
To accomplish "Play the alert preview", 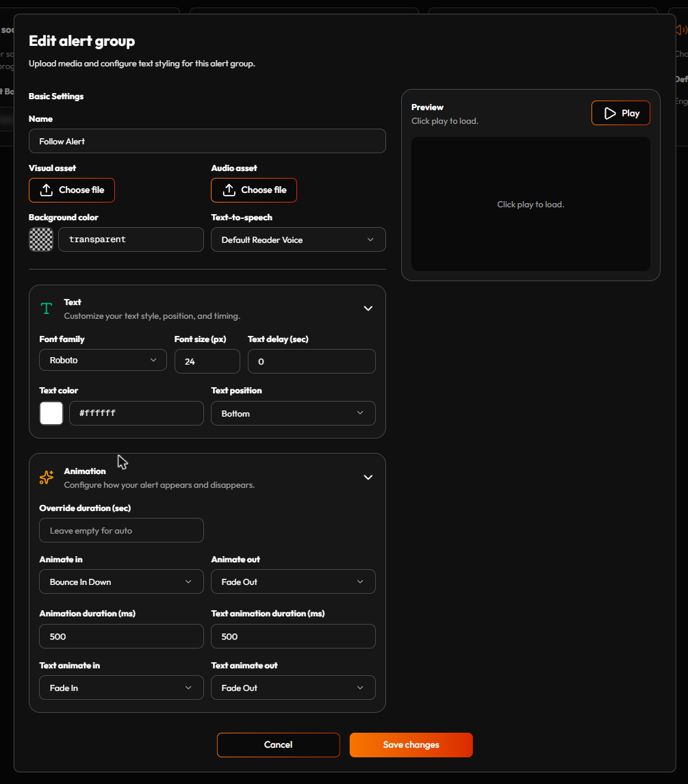I will (x=621, y=113).
